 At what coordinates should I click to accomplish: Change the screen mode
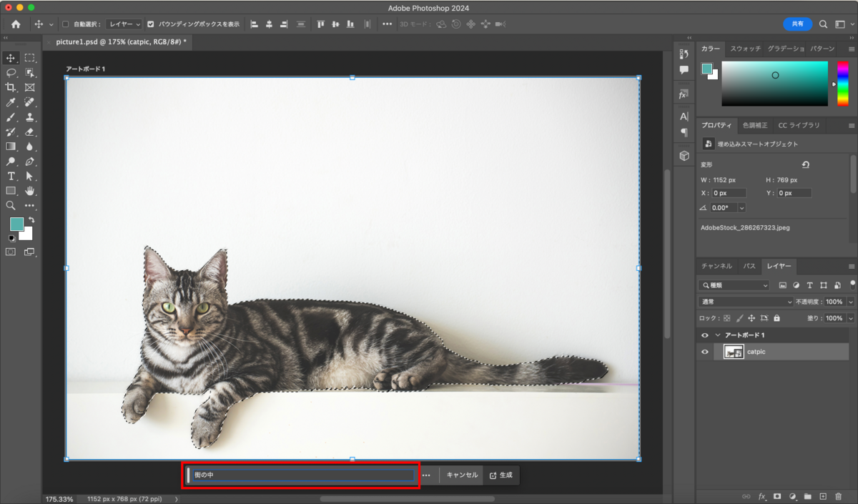[x=30, y=252]
